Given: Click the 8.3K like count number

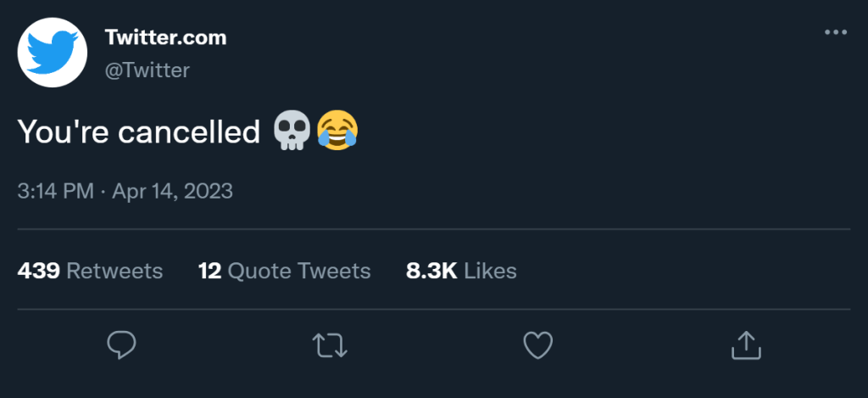Looking at the screenshot, I should tap(432, 271).
